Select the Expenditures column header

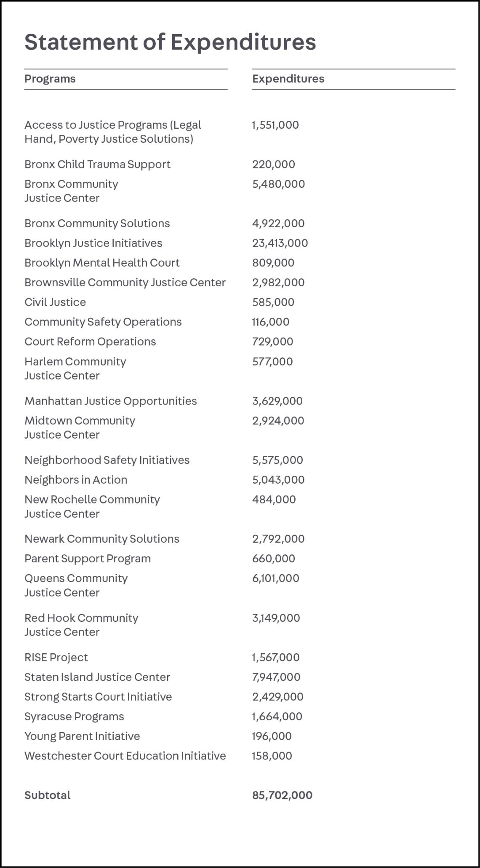point(288,79)
